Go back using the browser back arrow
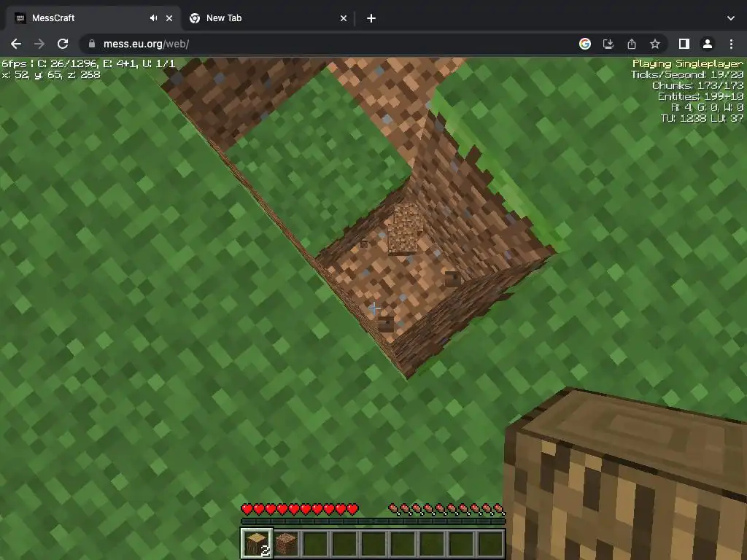 click(x=16, y=44)
